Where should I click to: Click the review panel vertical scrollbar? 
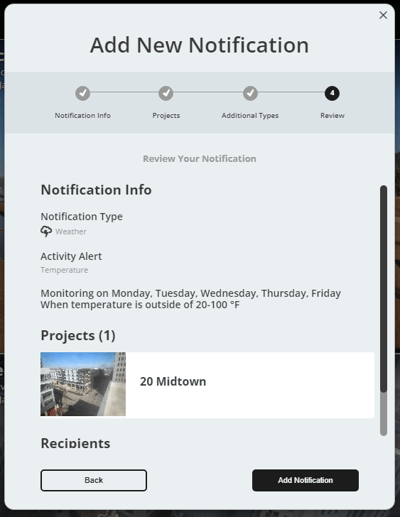click(x=384, y=310)
